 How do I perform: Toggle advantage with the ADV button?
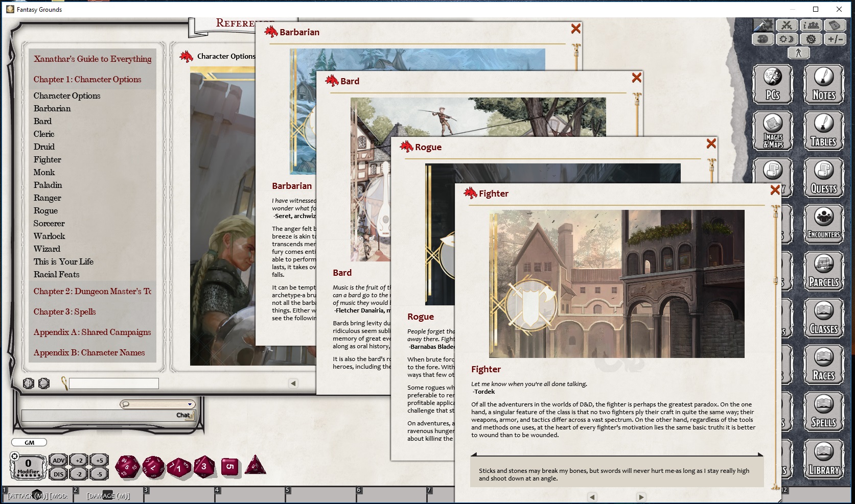[59, 461]
